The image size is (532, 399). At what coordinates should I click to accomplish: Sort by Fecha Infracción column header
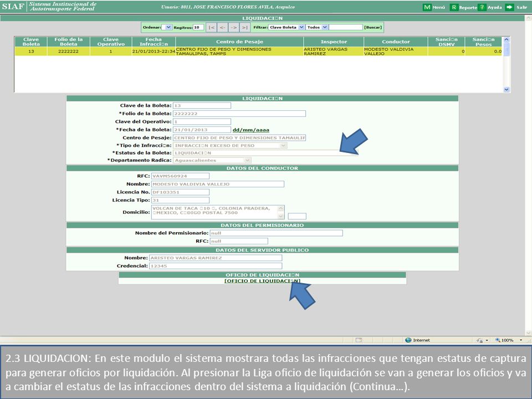(154, 42)
